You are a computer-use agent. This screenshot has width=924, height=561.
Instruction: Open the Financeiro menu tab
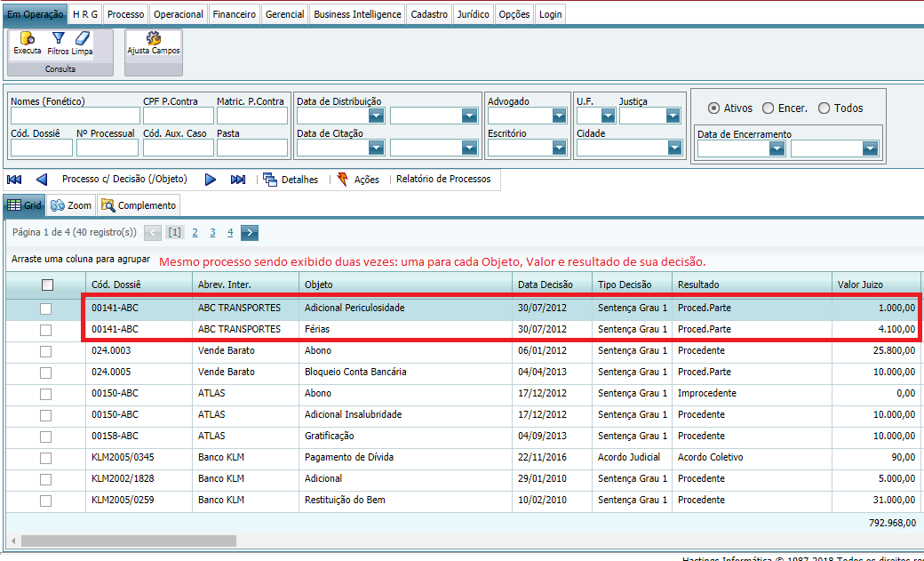[234, 14]
